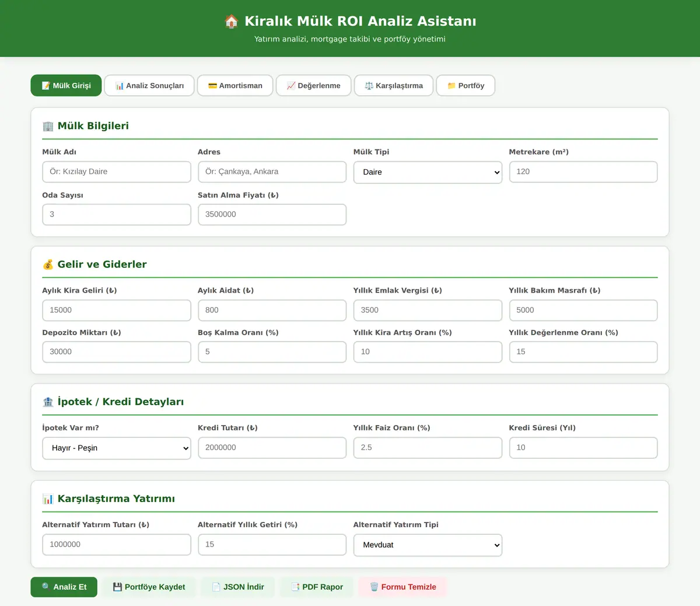Click the bank icon beside İpotek / Kredi Detayları

48,402
